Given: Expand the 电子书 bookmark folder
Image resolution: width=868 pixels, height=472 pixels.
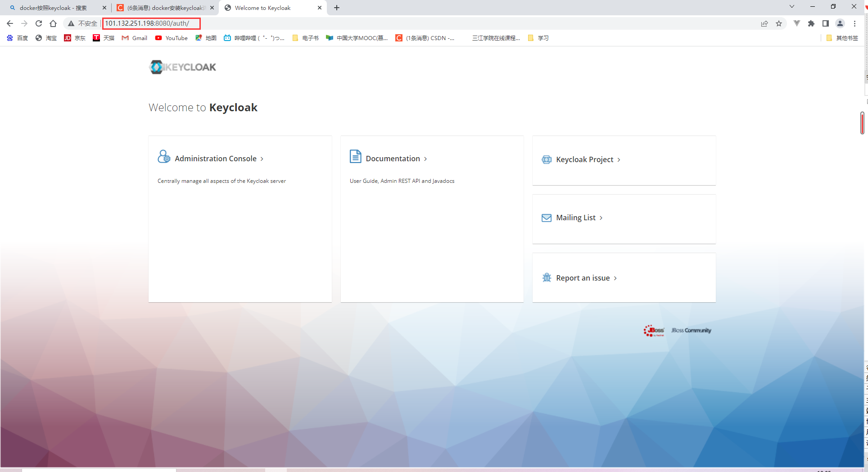Looking at the screenshot, I should (x=306, y=38).
